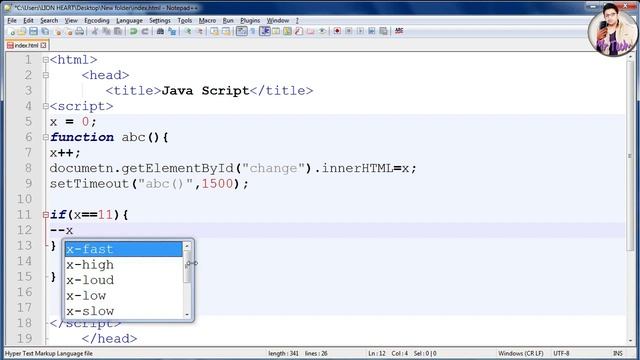640x360 pixels.
Task: Click the autocomplete list scroll-up arrow
Action: (187, 246)
